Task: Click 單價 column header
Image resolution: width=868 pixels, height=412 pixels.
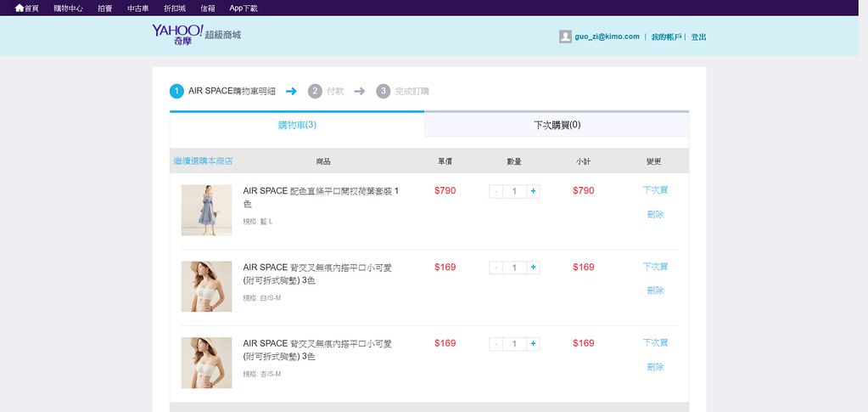Action: [x=445, y=161]
